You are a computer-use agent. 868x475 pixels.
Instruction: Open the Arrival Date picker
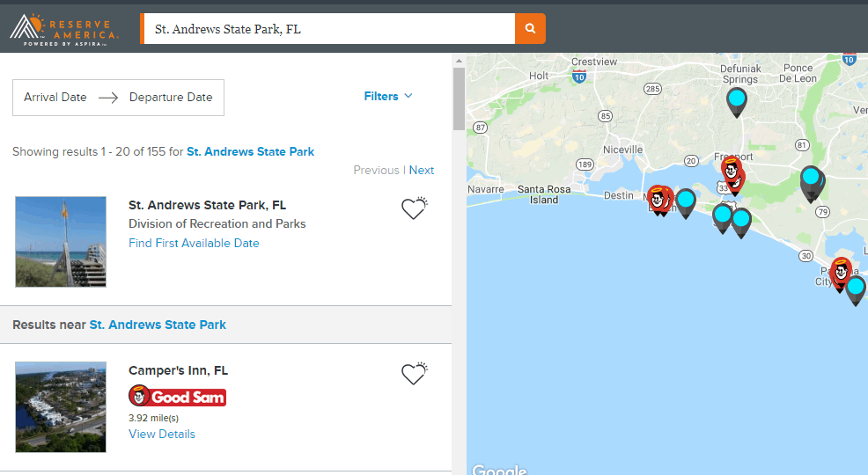[55, 98]
